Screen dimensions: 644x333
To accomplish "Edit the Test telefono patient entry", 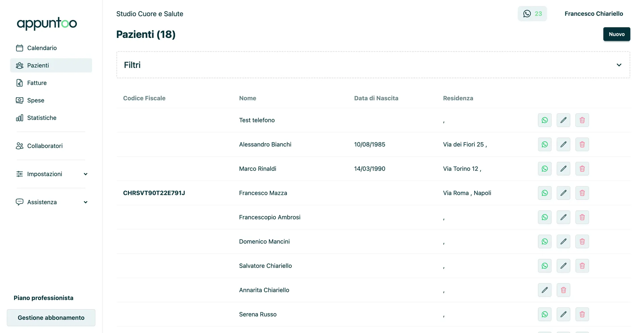I will (x=563, y=120).
